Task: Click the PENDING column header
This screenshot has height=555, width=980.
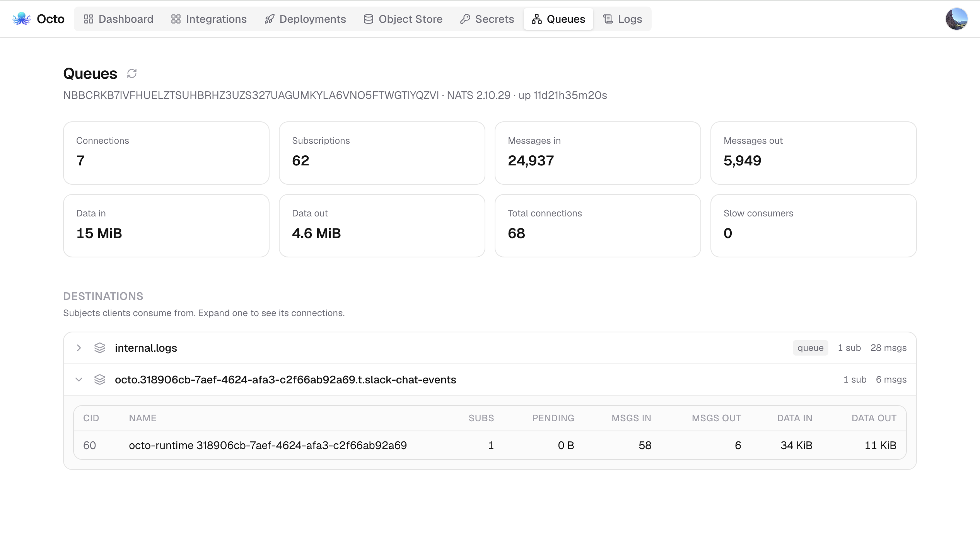Action: [553, 418]
